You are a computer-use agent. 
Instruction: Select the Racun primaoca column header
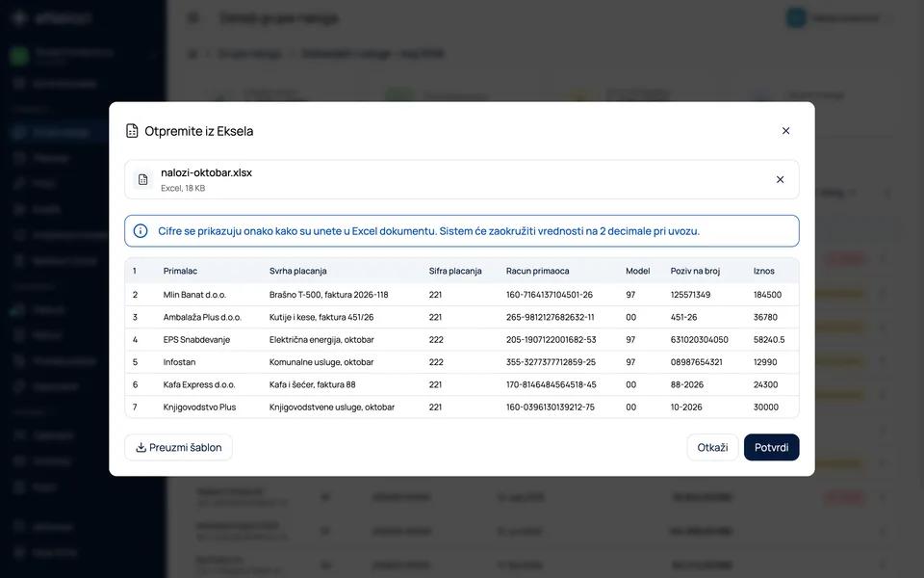coord(537,271)
